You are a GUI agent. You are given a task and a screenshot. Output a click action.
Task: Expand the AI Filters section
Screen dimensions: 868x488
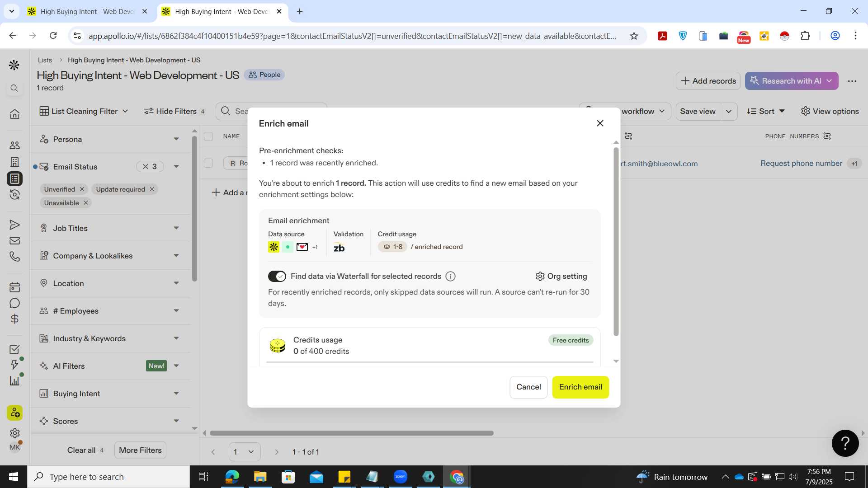point(176,366)
